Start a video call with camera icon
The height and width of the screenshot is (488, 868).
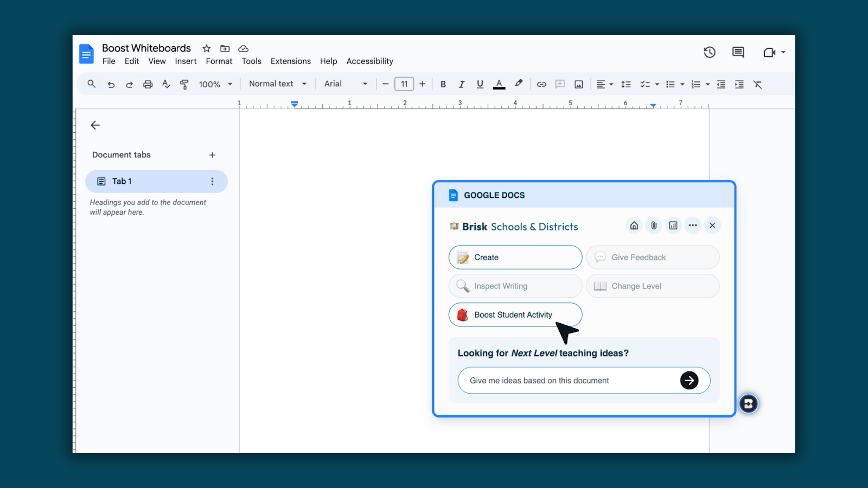click(x=769, y=52)
